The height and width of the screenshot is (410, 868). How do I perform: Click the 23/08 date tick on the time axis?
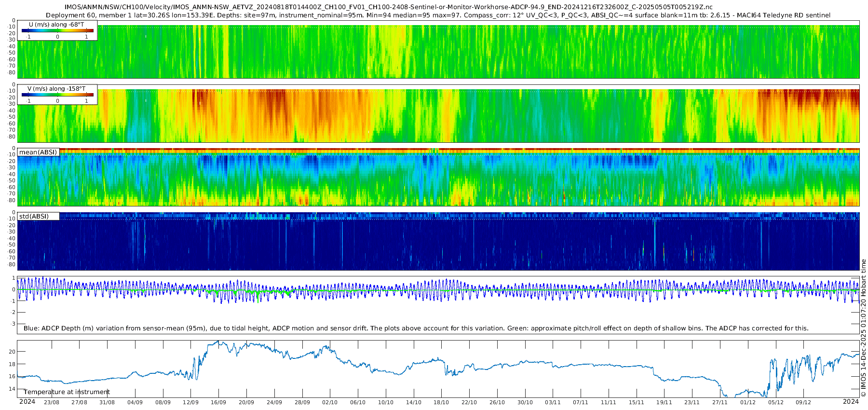52,402
